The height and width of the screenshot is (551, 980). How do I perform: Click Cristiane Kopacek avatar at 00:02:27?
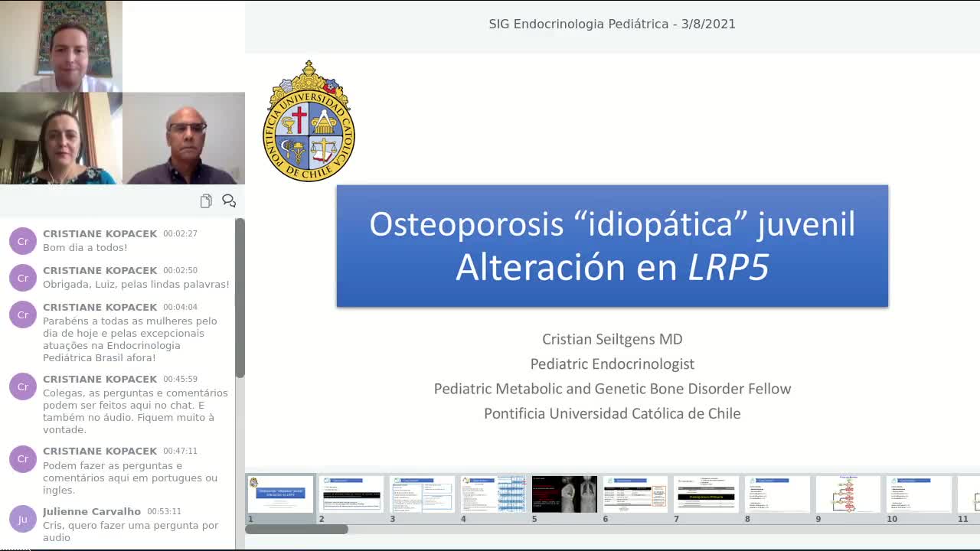click(23, 241)
